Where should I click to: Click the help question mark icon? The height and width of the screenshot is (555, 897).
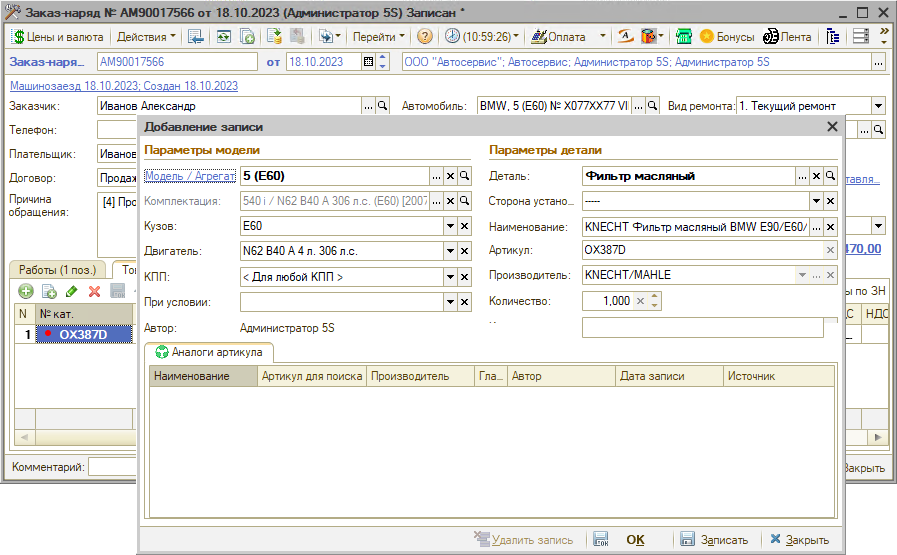click(x=424, y=37)
